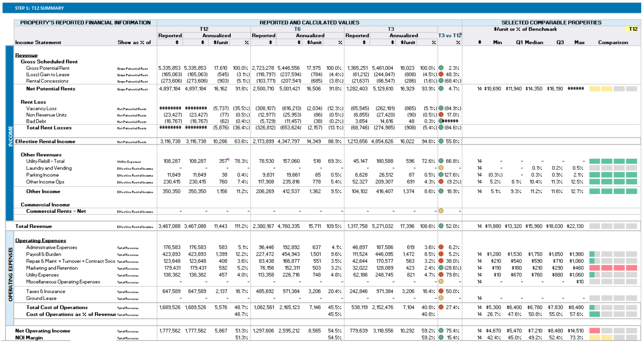The image size is (644, 344).
Task: Click red indicator in Non Revenue Units row
Action: [x=441, y=115]
